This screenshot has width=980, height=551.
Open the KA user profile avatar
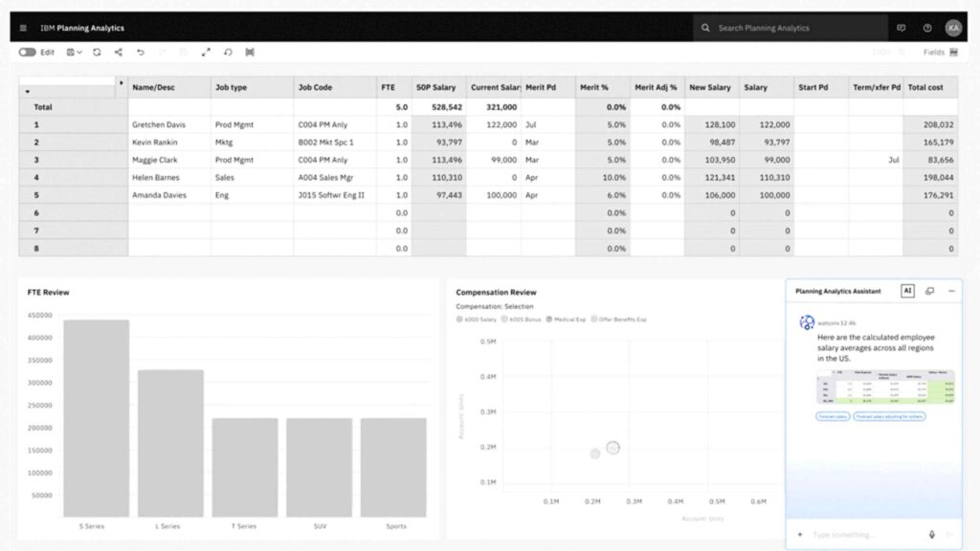[954, 28]
